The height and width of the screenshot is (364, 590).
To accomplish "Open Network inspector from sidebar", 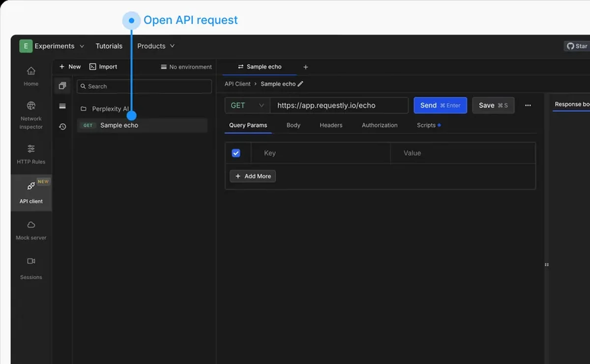I will [31, 115].
